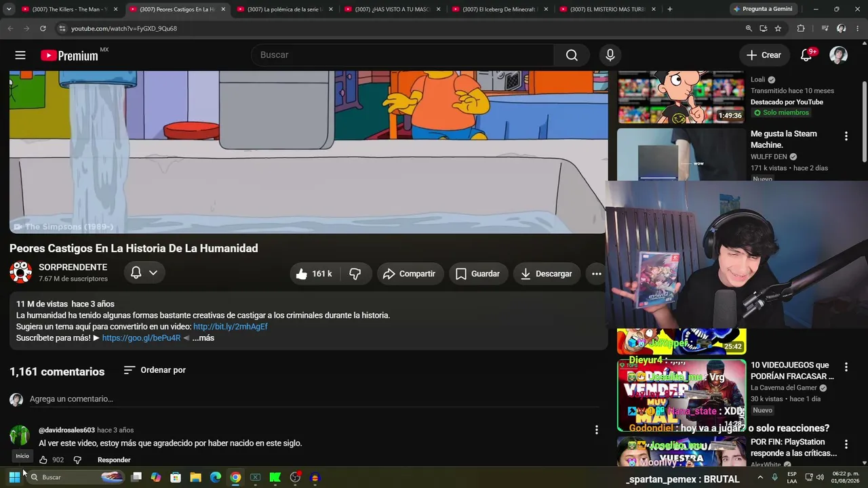Bookmark this page with star icon
868x488 pixels.
[x=778, y=28]
